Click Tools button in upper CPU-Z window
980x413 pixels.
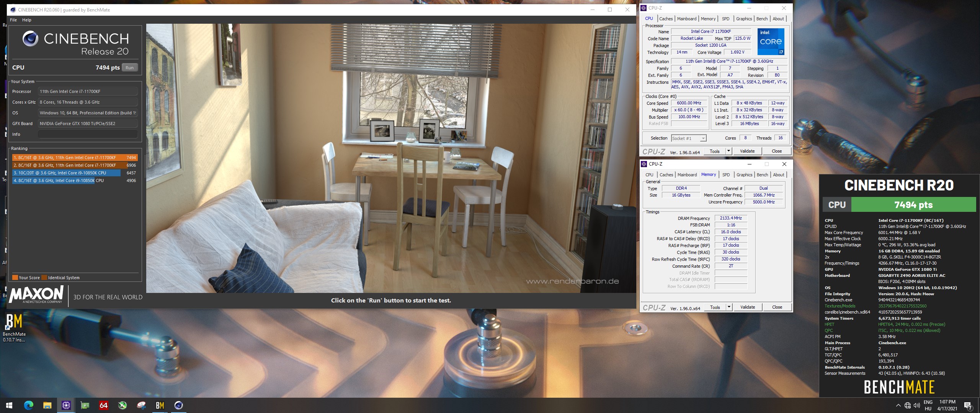coord(714,151)
